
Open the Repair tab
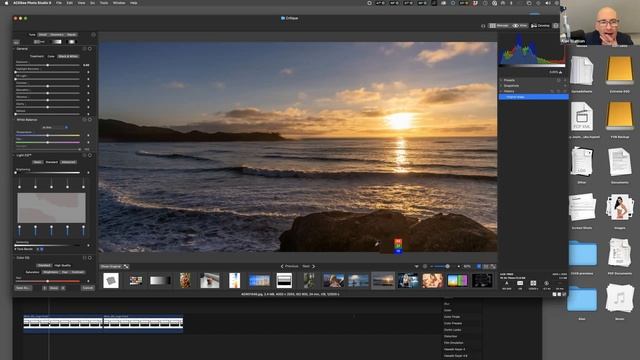click(71, 35)
